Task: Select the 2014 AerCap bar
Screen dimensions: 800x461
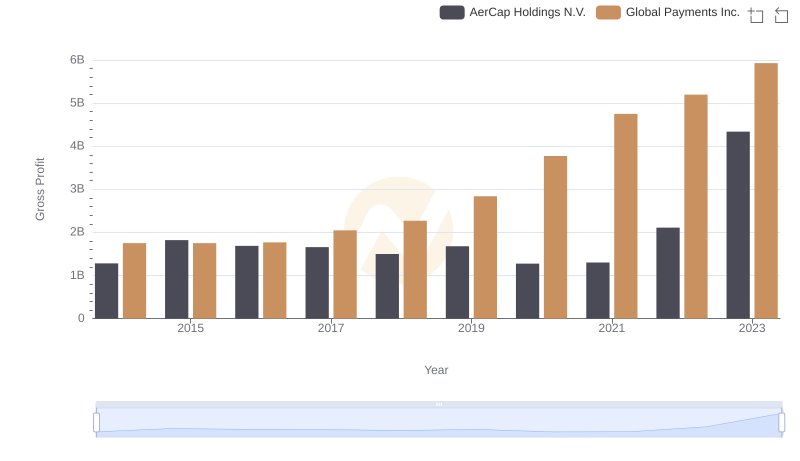Action: click(x=106, y=291)
